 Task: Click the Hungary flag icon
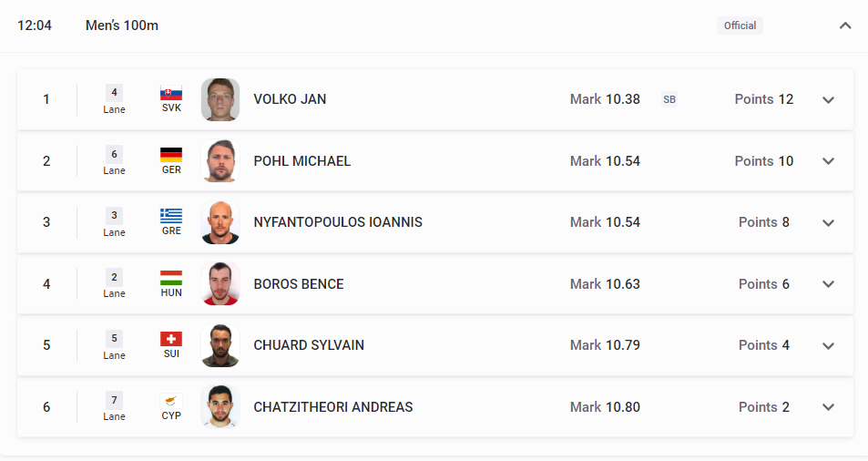pyautogui.click(x=171, y=278)
